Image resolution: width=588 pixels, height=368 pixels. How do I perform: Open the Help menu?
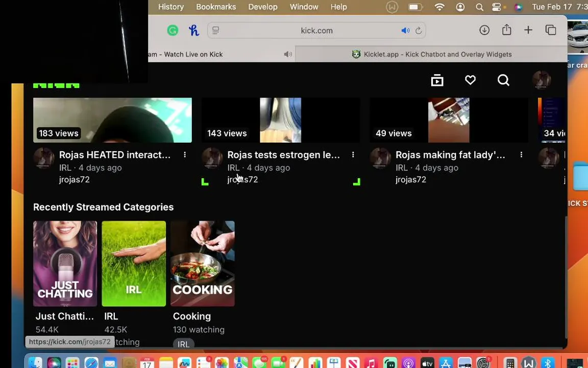[338, 7]
